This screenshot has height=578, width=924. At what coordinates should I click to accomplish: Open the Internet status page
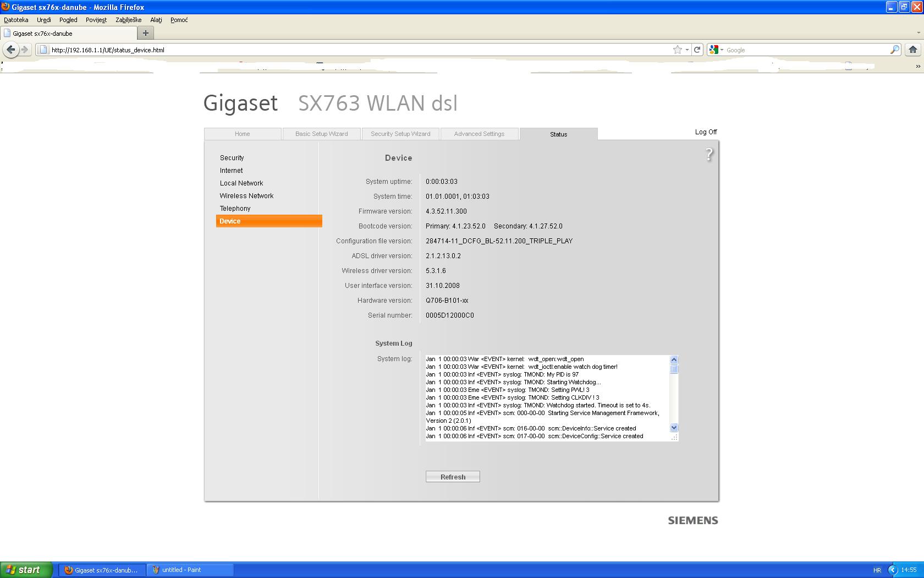[x=232, y=171]
